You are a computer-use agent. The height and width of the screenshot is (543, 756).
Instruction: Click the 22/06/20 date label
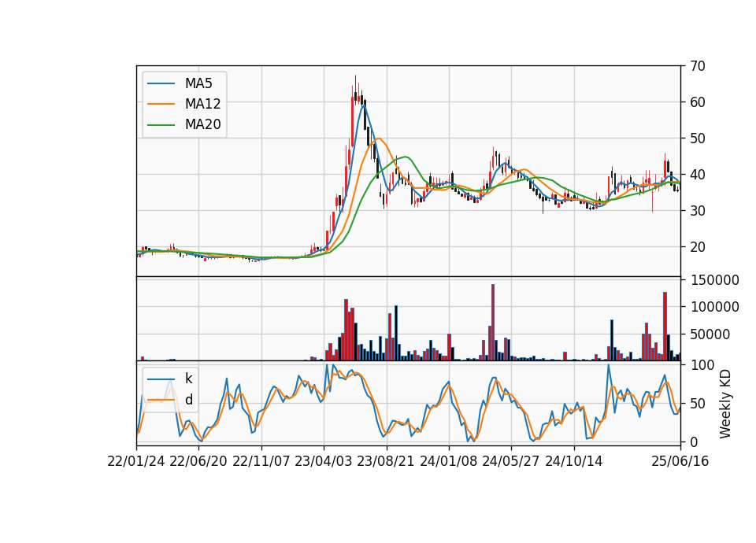198,461
